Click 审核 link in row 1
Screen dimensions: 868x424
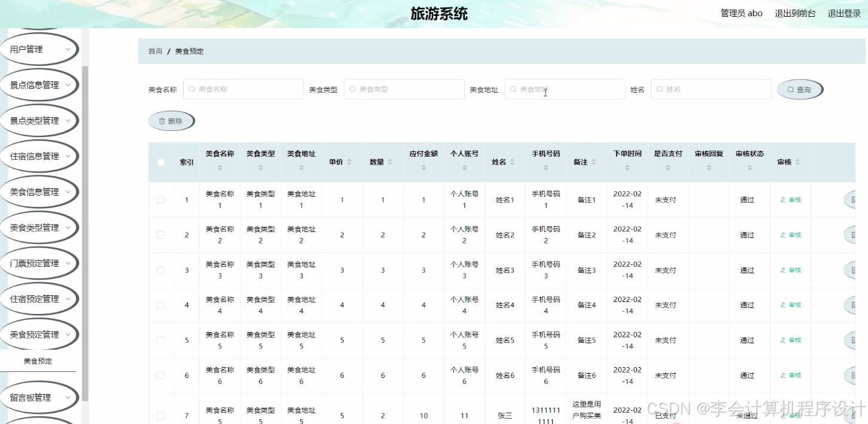pos(791,200)
